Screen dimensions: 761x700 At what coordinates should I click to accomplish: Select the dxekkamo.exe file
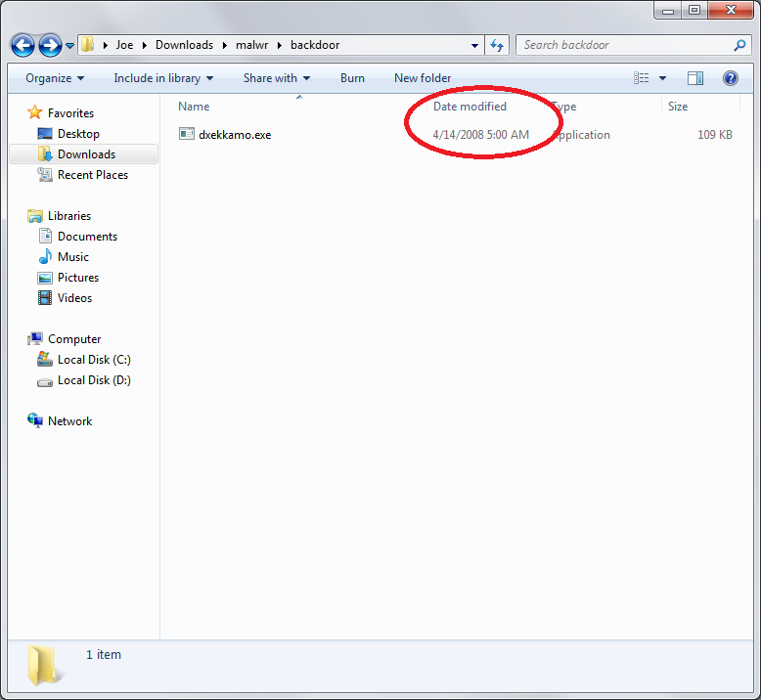pyautogui.click(x=235, y=135)
